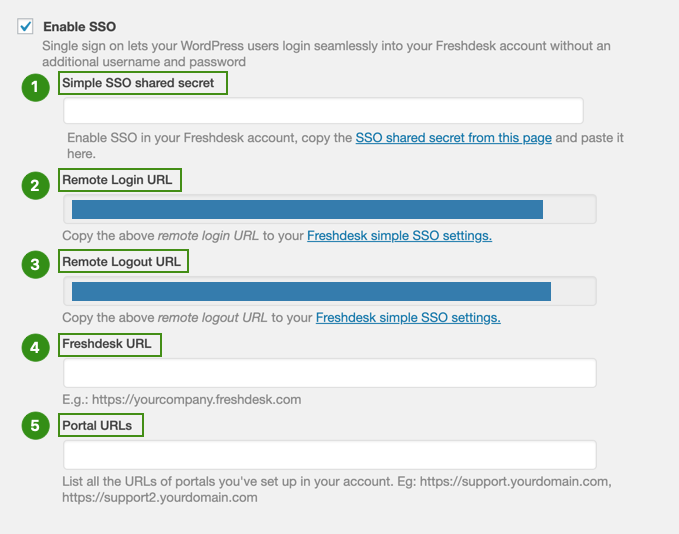Click the green number 2 badge
This screenshot has height=534, width=679.
[x=35, y=185]
